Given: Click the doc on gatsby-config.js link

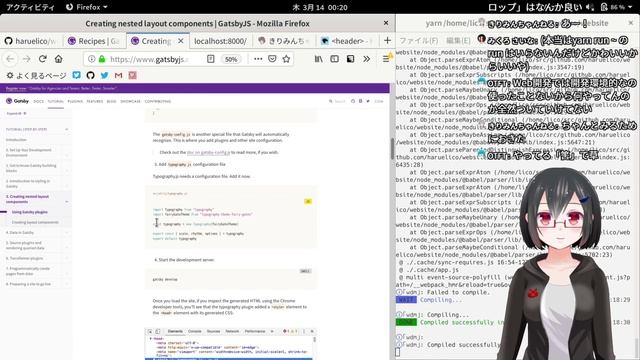Looking at the screenshot, I should pos(208,152).
